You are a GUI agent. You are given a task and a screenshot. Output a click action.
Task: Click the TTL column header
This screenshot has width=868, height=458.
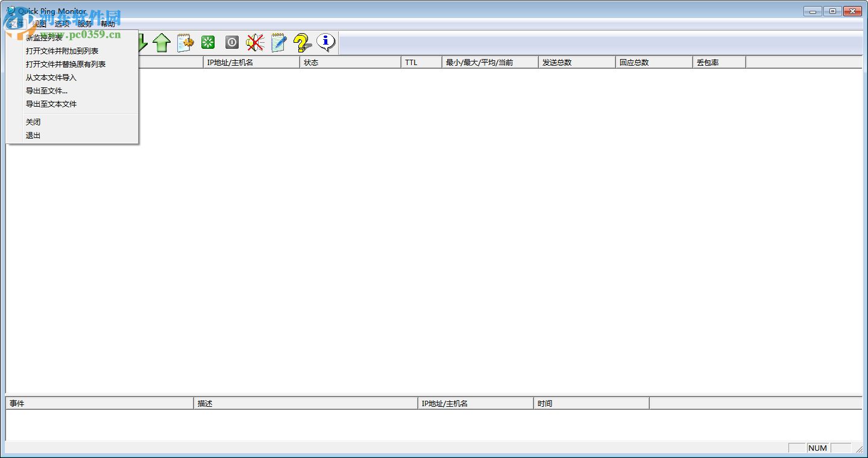(x=421, y=61)
